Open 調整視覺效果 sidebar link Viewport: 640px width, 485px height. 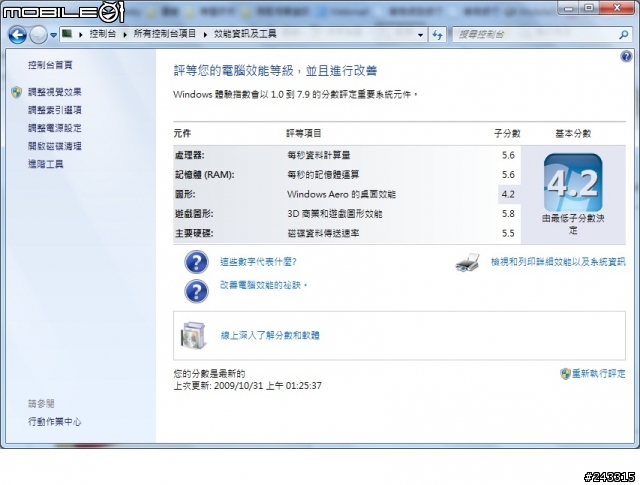pos(55,92)
